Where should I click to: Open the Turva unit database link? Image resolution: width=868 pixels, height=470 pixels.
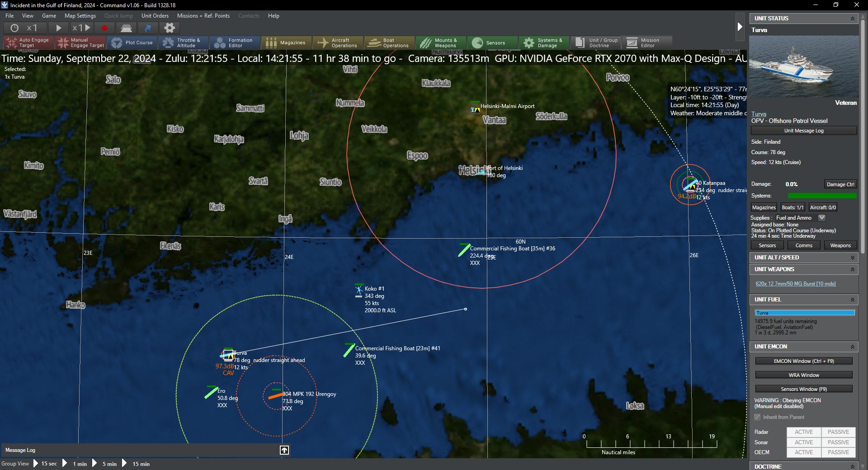tap(759, 114)
